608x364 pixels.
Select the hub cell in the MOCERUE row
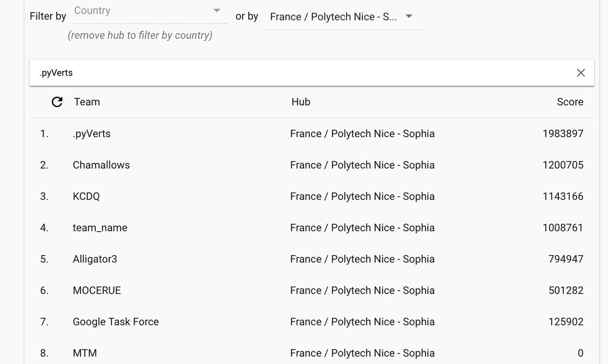pyautogui.click(x=362, y=291)
